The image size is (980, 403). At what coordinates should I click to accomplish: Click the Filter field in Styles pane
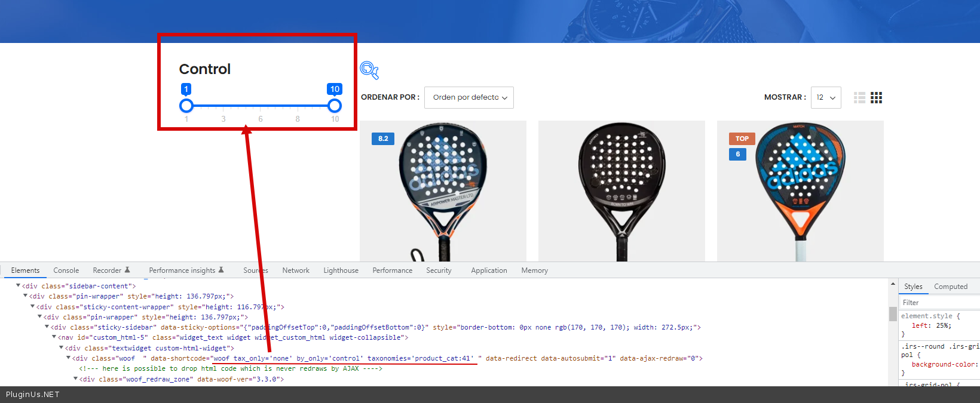pos(938,303)
